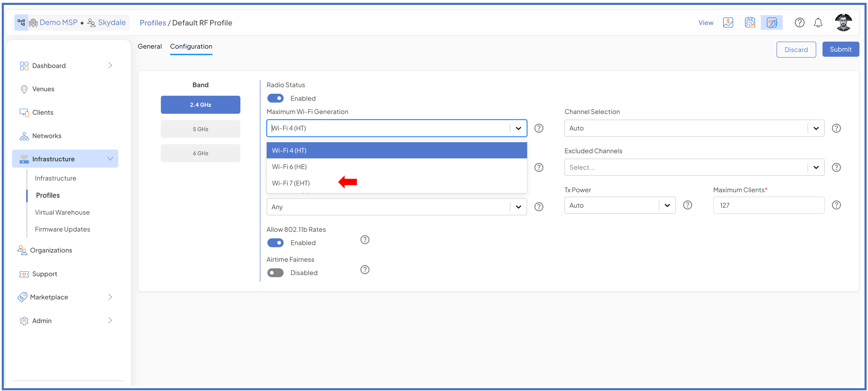
Task: Open the Channel Selection dropdown
Action: pyautogui.click(x=694, y=128)
